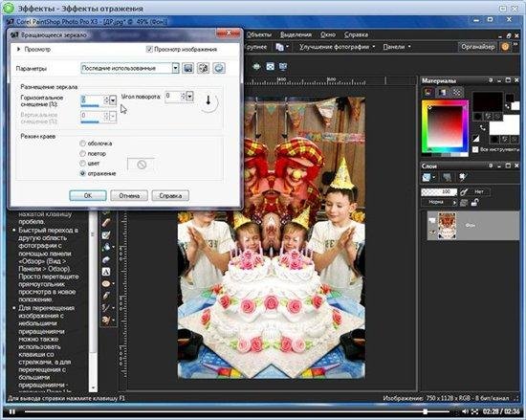This screenshot has width=526, height=420.
Task: Click the save preset icon beside Параметры
Action: (188, 68)
